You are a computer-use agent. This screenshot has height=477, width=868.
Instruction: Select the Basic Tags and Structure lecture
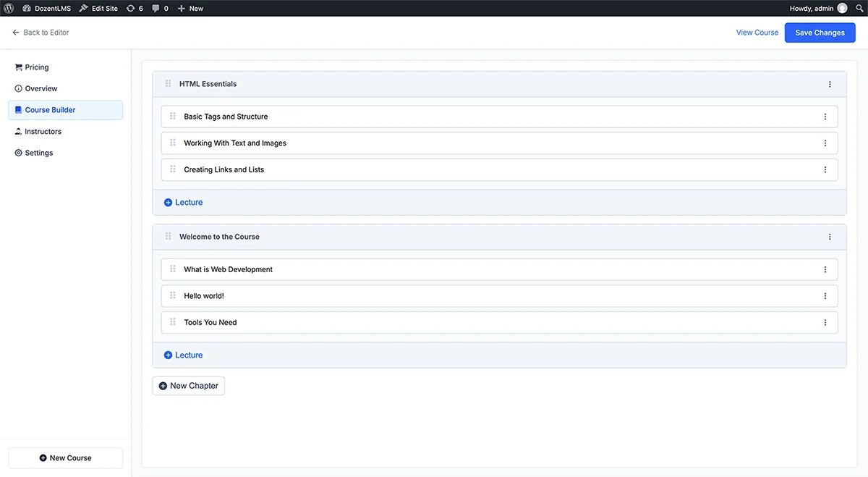(x=226, y=117)
